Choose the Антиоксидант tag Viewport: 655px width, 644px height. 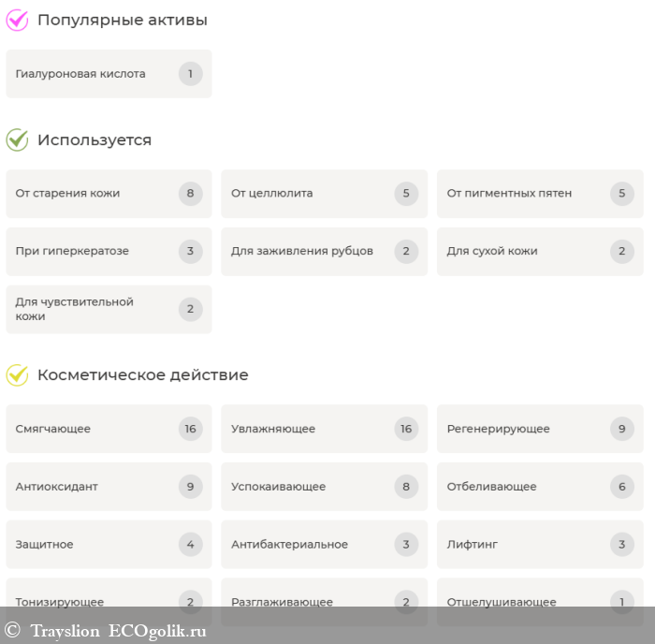coord(109,488)
